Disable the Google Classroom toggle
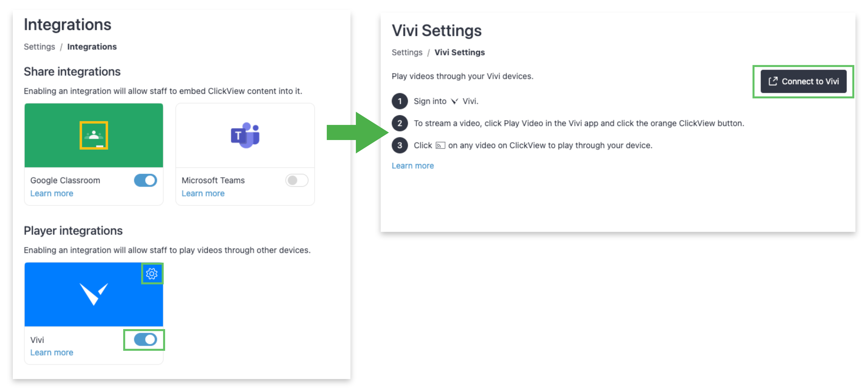Viewport: 868px width, 389px height. click(x=145, y=180)
